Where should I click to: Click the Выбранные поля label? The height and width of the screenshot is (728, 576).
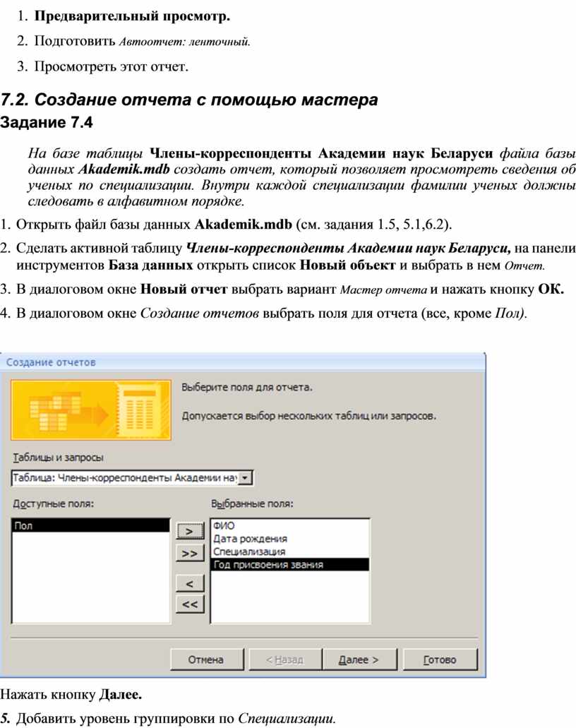pos(252,503)
